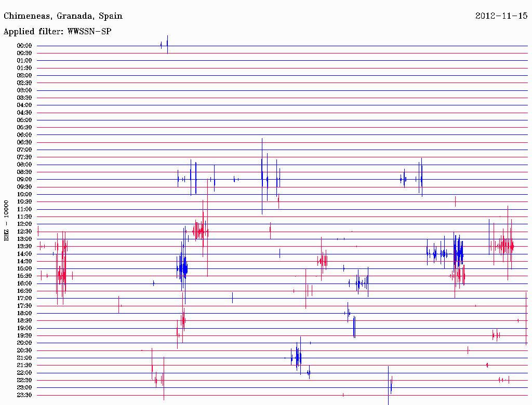Click the '12:00' time label

24,224
